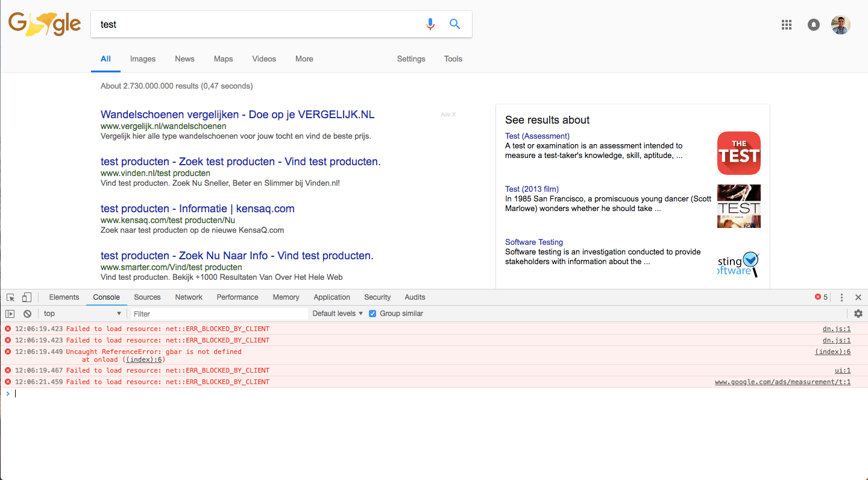Open the More search categories dropdown
The height and width of the screenshot is (480, 868).
pyautogui.click(x=304, y=58)
